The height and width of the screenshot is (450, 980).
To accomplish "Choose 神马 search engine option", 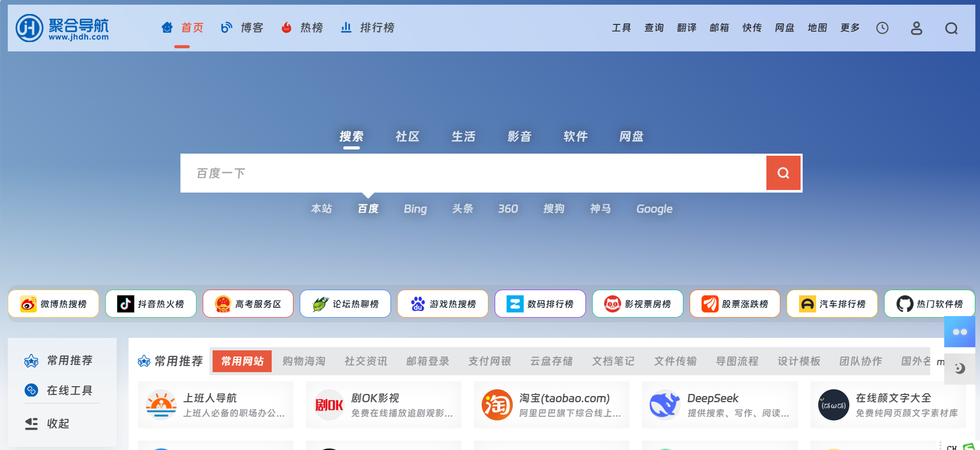I will (600, 209).
